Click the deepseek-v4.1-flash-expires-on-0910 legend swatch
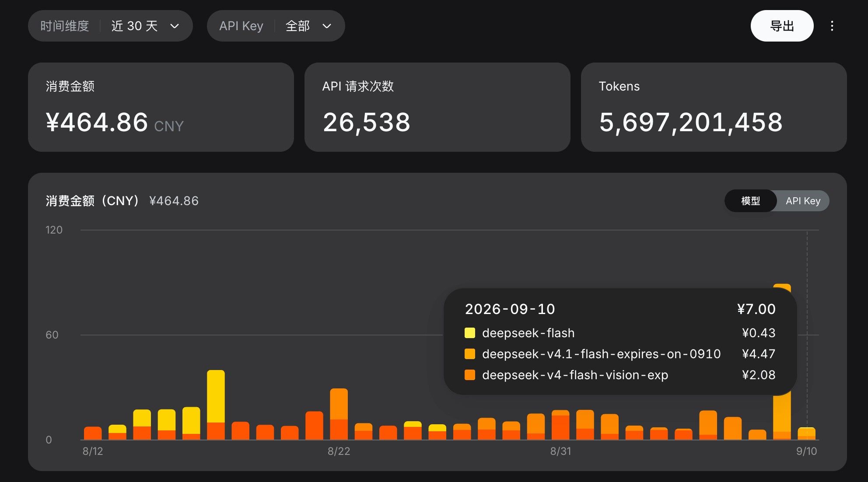The width and height of the screenshot is (868, 482). click(469, 354)
